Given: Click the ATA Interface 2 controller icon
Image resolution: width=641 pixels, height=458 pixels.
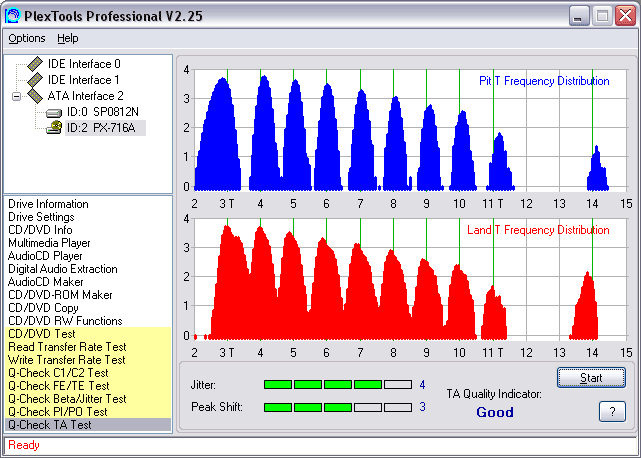Looking at the screenshot, I should coord(35,96).
